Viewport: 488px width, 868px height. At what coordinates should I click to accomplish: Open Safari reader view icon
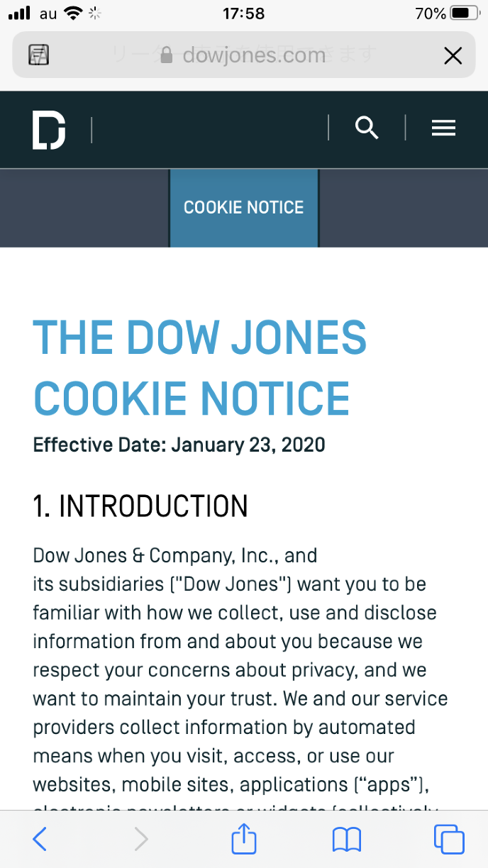coord(38,55)
